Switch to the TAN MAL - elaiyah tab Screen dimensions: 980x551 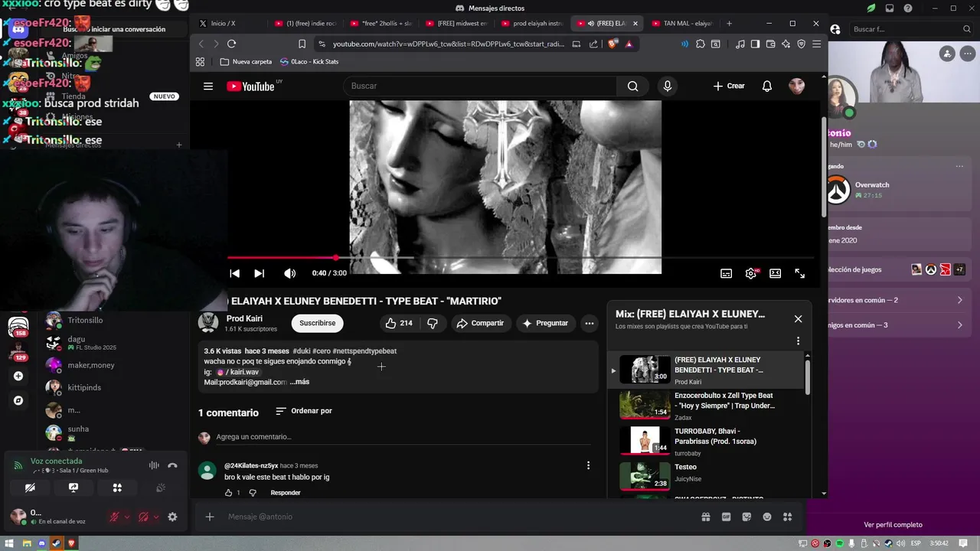(682, 24)
